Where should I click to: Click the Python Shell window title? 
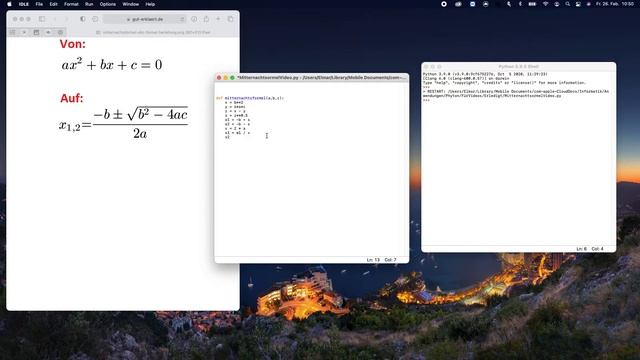tap(519, 67)
